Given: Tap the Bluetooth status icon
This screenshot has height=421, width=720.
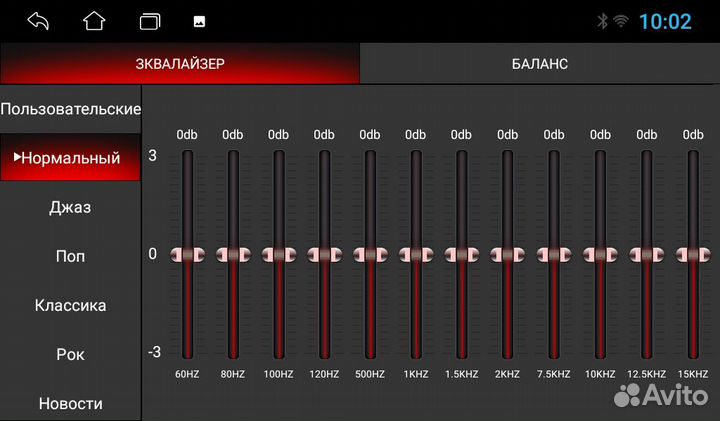Looking at the screenshot, I should (x=602, y=21).
